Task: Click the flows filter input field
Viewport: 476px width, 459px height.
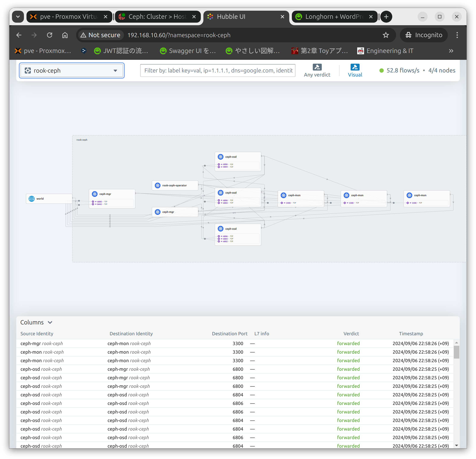Action: coord(218,71)
